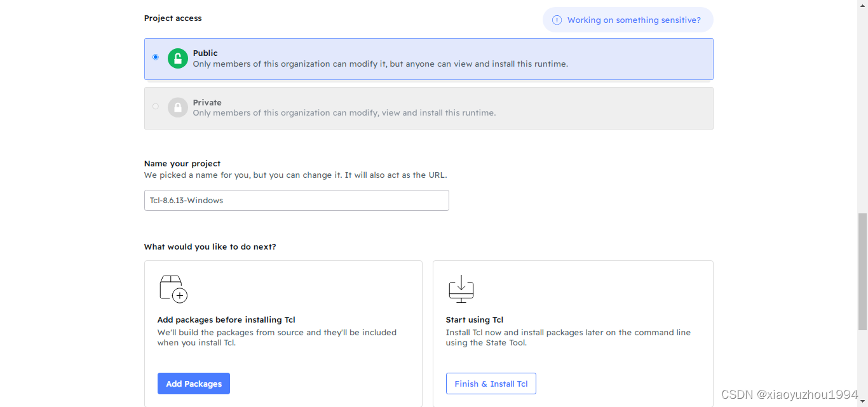Select the Private radio button
Image resolution: width=868 pixels, height=407 pixels.
pyautogui.click(x=156, y=107)
